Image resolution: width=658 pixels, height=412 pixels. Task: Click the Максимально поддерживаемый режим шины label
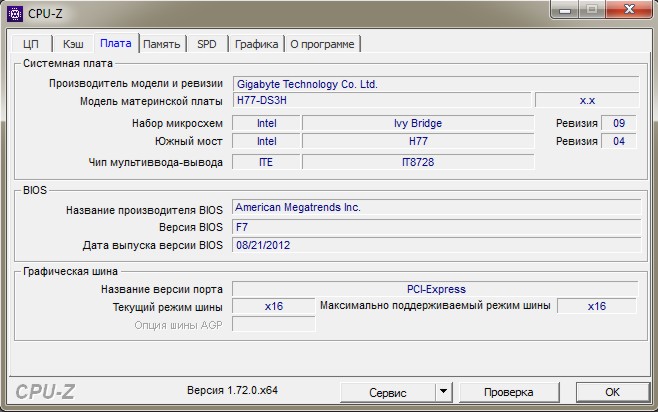(x=435, y=306)
